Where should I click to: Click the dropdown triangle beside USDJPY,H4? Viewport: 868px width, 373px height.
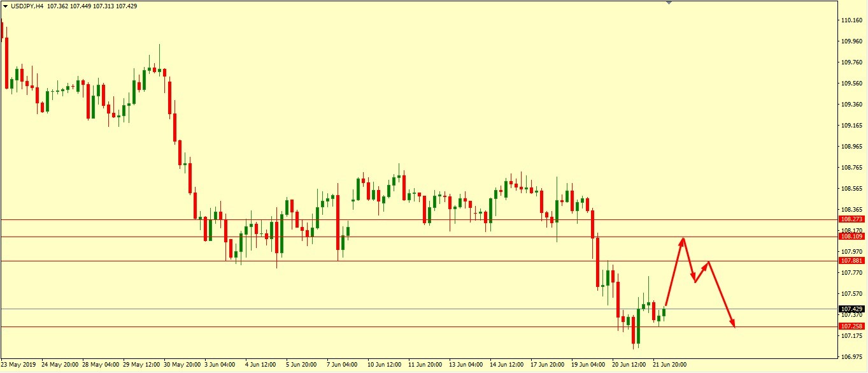click(x=5, y=6)
